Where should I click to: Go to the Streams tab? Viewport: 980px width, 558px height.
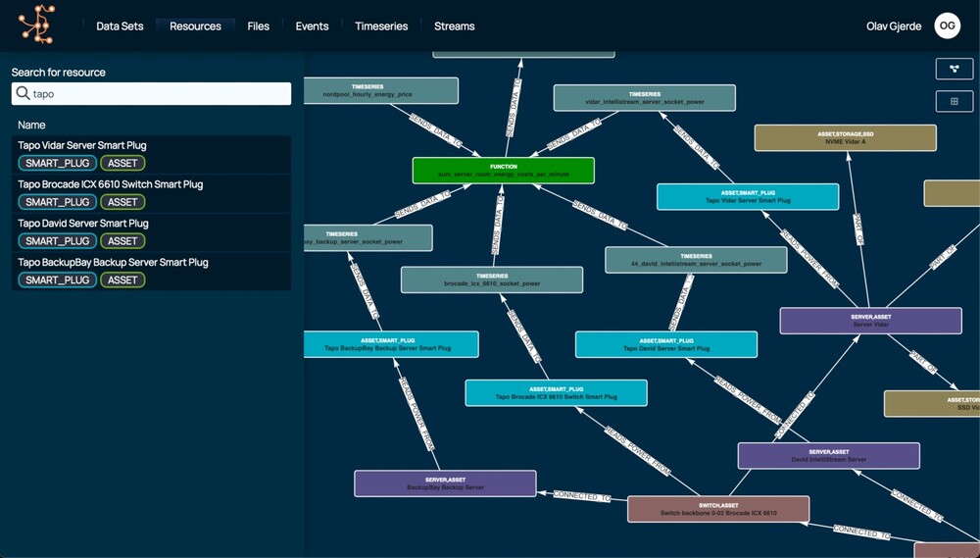[x=454, y=26]
